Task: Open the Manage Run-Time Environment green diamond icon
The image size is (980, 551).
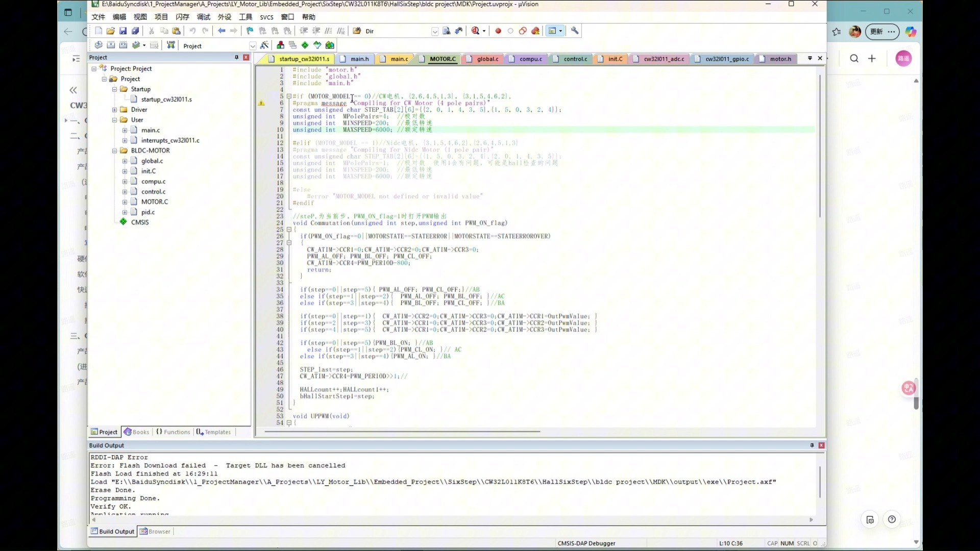Action: coord(305,45)
